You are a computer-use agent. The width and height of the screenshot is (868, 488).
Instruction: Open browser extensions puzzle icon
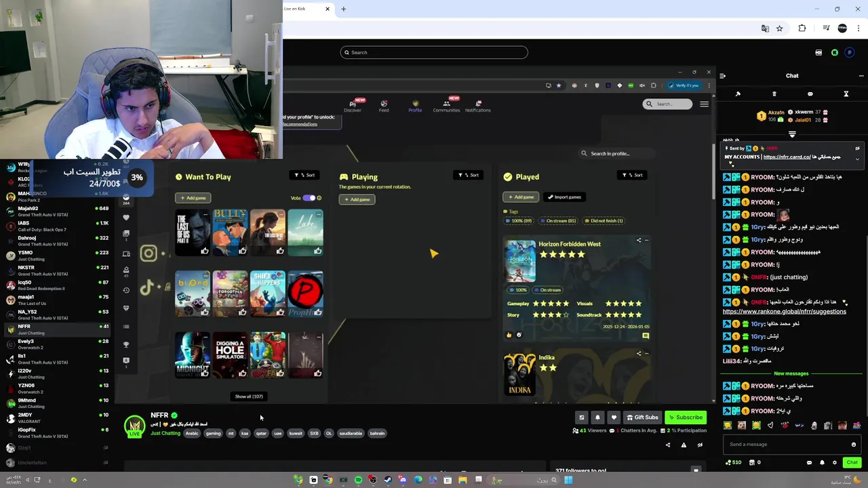tap(802, 28)
